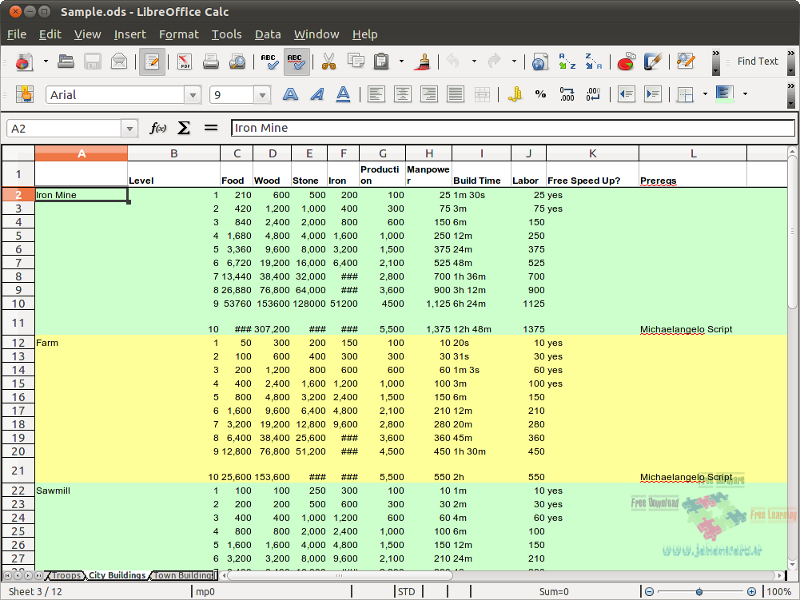Select row 12 header
Viewport: 800px width, 600px height.
18,343
